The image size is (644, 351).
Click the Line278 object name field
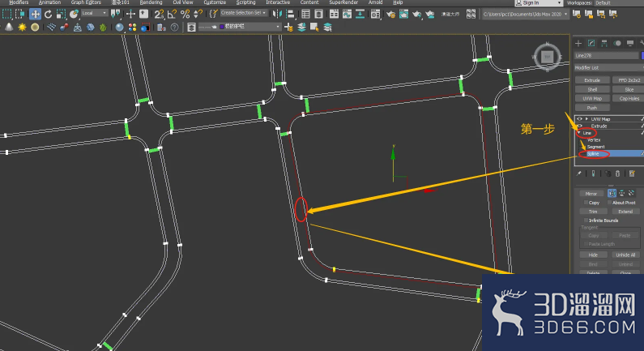point(607,55)
